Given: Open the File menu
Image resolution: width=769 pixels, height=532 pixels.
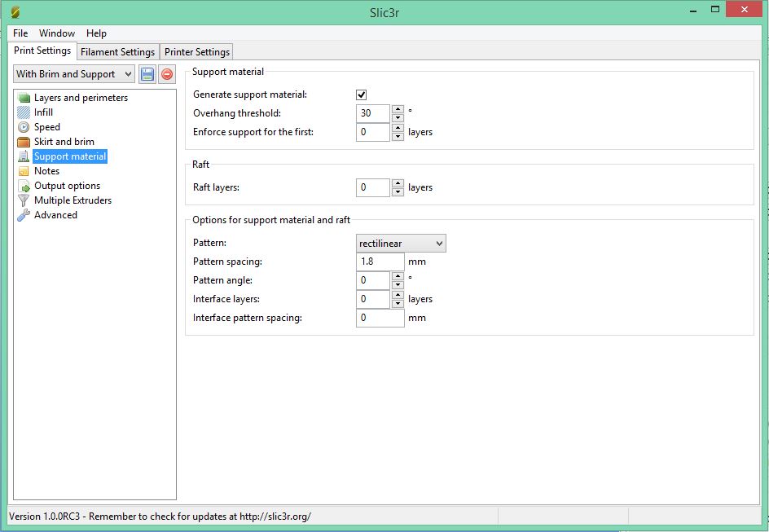Looking at the screenshot, I should 20,33.
